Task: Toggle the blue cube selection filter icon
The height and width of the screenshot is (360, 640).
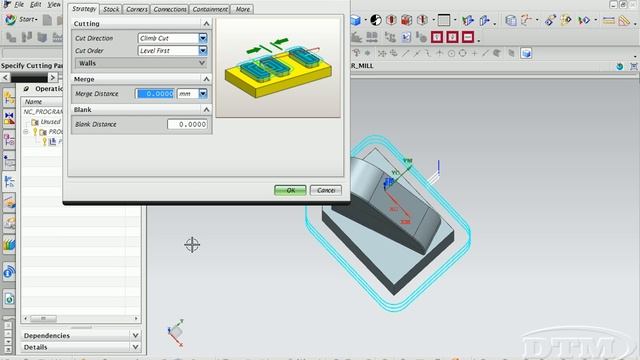Action: [526, 53]
